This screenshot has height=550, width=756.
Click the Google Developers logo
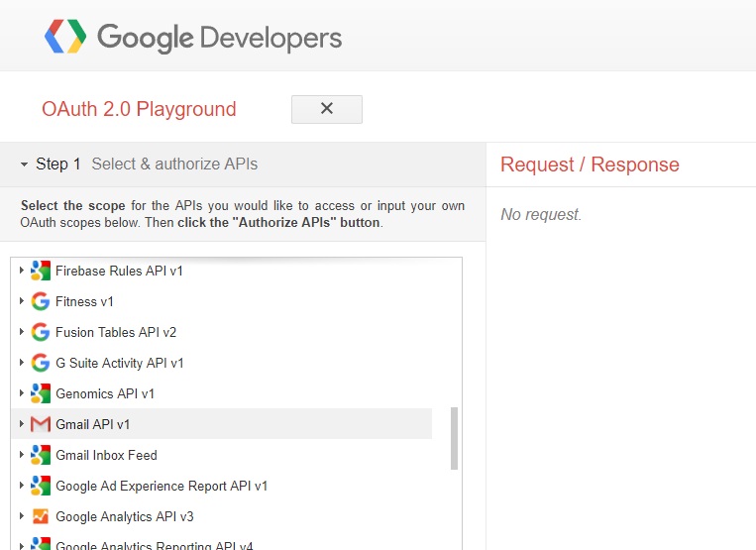point(193,38)
